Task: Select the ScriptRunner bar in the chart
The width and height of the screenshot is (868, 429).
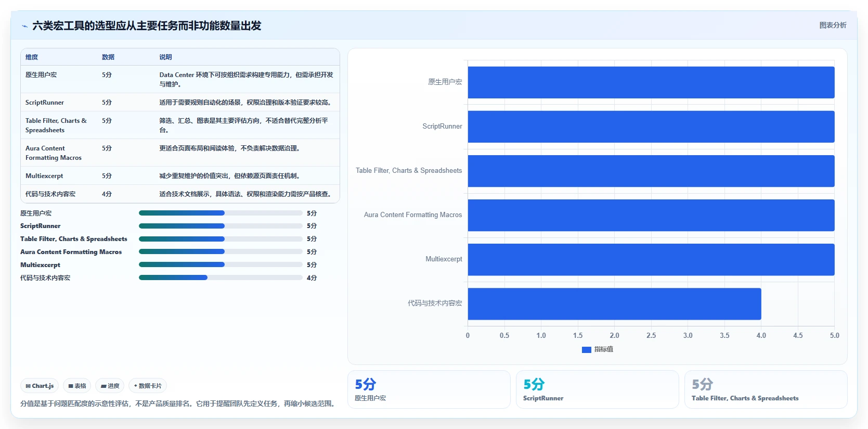Action: (651, 127)
